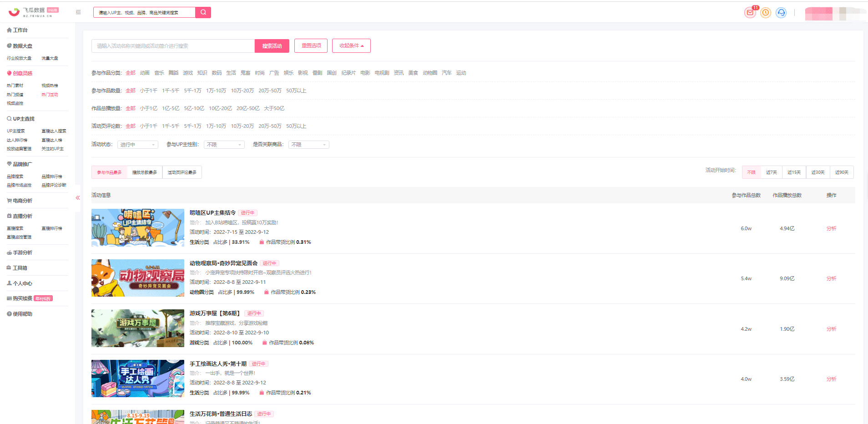Open the mail notifications icon with badge

pyautogui.click(x=750, y=13)
